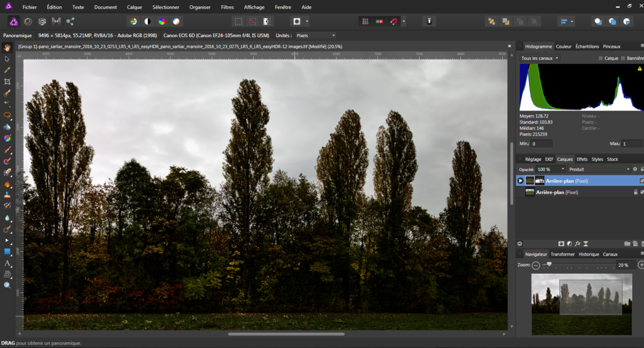The image size is (644, 348).
Task: Select the Selection Brush tool
Action: pyautogui.click(x=7, y=93)
